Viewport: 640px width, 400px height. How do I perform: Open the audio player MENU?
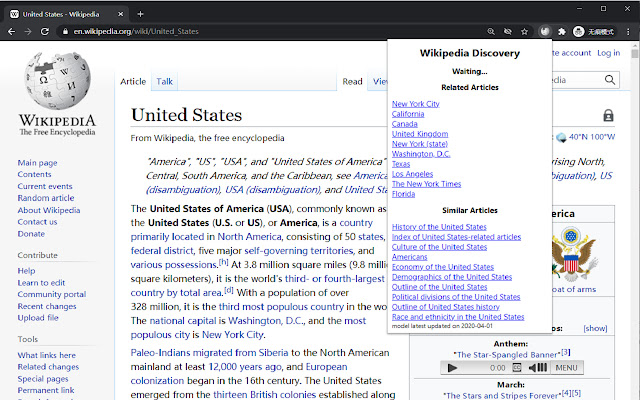coord(566,368)
